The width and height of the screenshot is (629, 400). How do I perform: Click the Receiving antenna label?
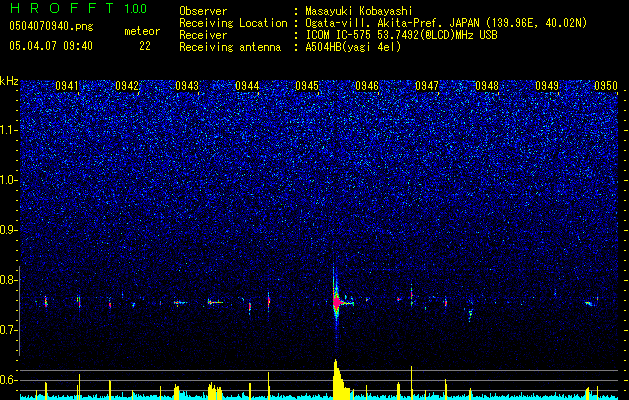tap(230, 47)
